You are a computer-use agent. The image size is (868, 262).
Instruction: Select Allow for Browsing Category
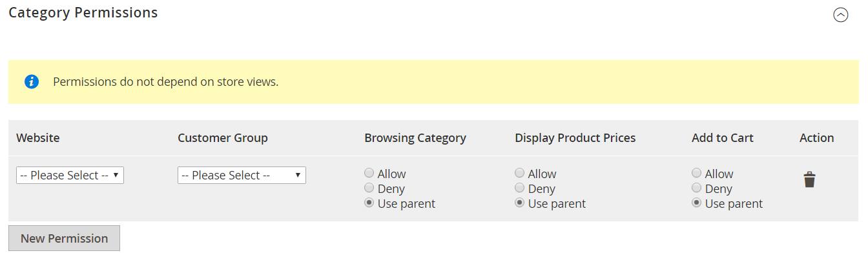click(369, 174)
